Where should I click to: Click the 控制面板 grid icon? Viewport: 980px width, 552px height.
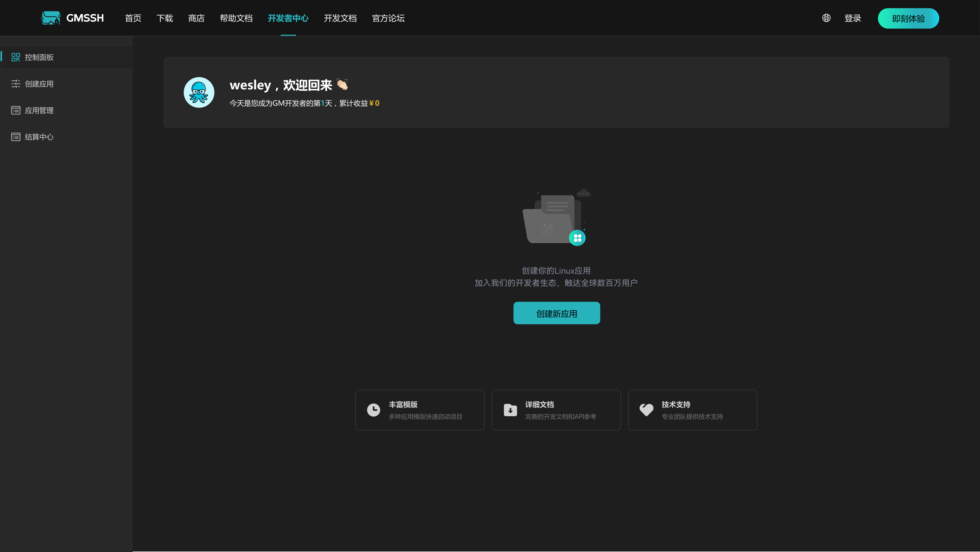pyautogui.click(x=16, y=57)
